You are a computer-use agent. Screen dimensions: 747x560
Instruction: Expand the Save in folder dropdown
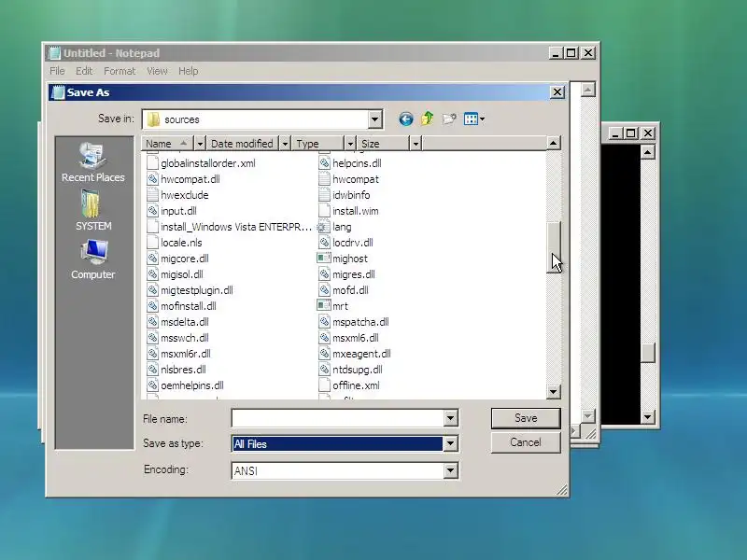coord(375,119)
